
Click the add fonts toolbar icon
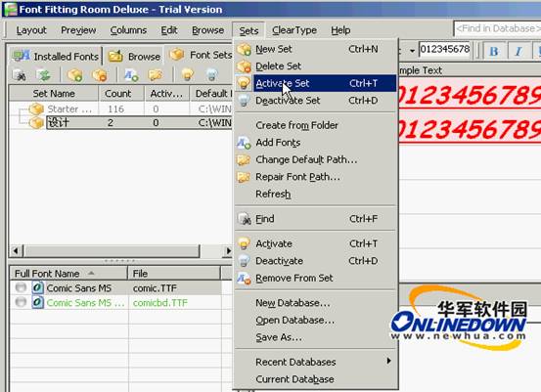pos(131,75)
